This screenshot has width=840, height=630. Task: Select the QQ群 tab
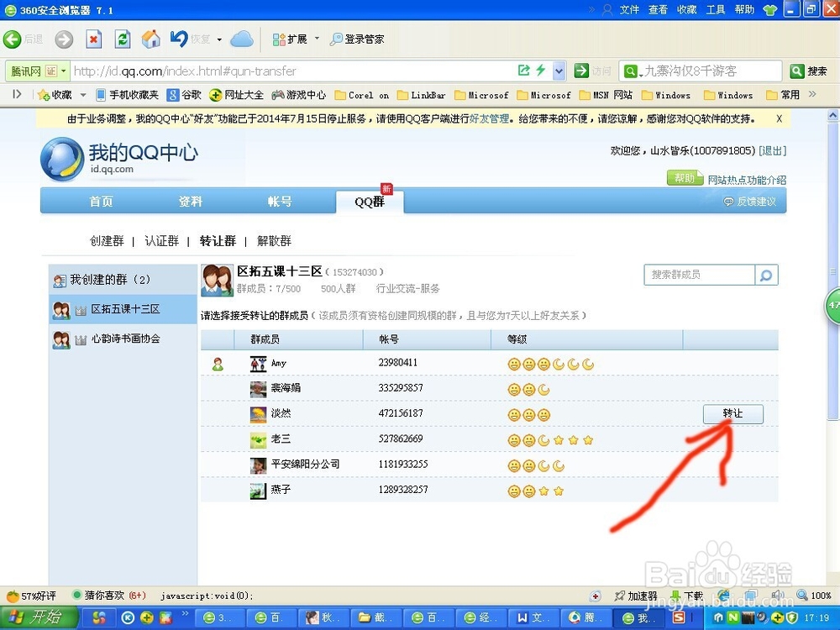click(x=370, y=202)
